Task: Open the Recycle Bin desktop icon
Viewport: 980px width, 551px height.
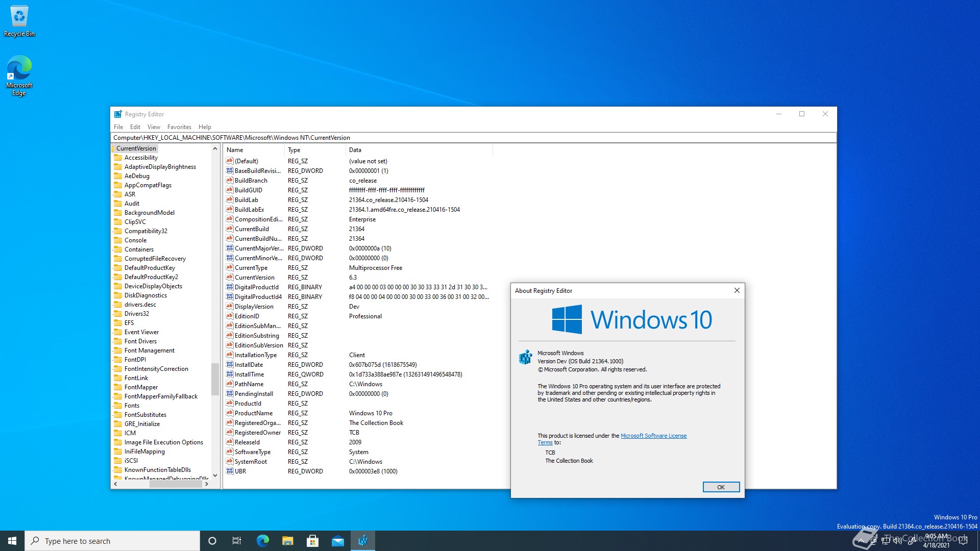Action: click(x=19, y=21)
